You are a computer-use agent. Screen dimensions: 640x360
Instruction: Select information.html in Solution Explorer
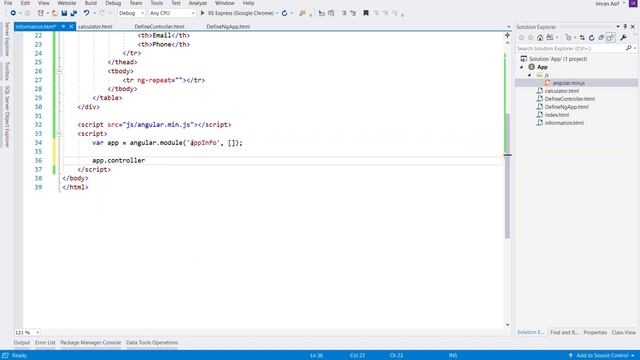564,123
